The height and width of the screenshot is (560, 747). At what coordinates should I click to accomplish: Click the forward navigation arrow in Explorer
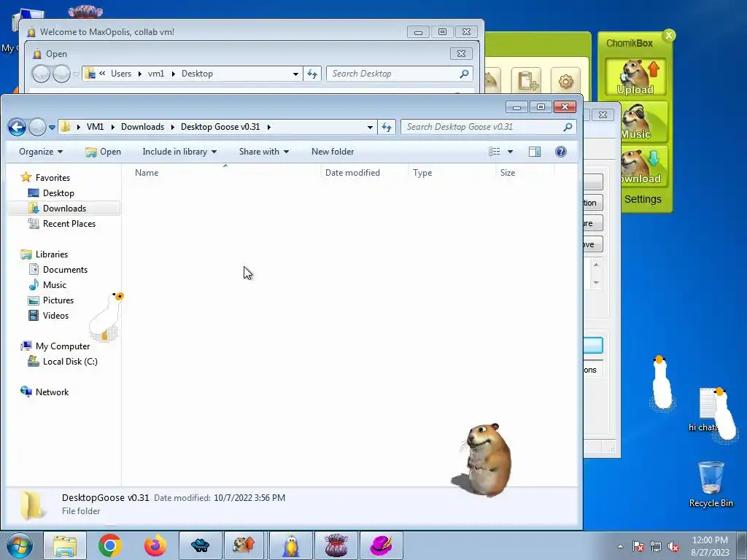[38, 127]
